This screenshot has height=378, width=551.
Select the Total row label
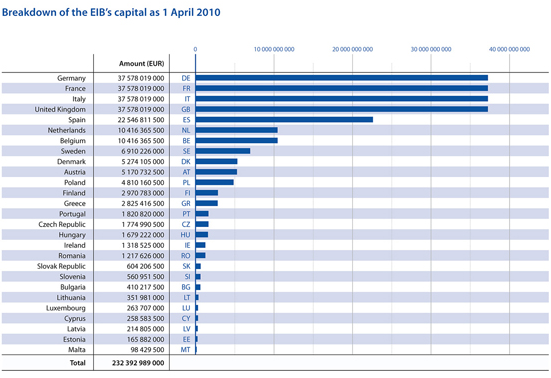point(78,363)
